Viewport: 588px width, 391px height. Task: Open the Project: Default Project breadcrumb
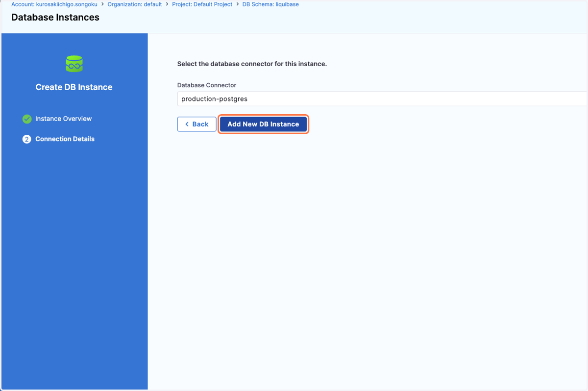[x=202, y=4]
